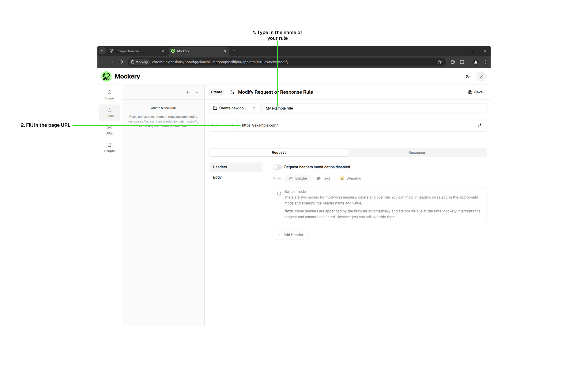588x372 pixels.
Task: Click the dark mode toggle icon
Action: pos(468,76)
